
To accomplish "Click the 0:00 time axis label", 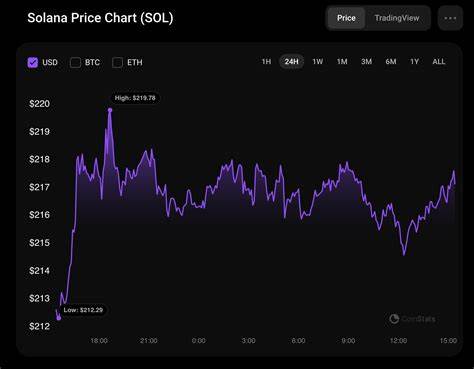I will coord(199,341).
